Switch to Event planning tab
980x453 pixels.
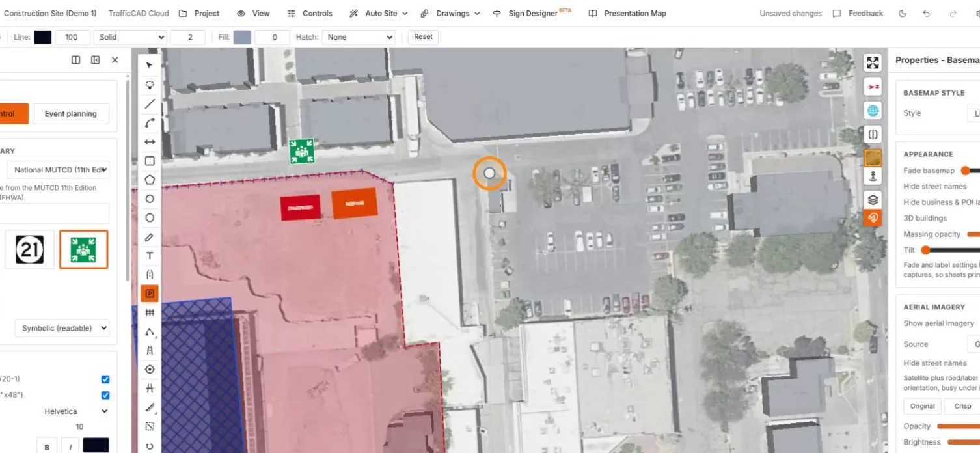(x=70, y=113)
